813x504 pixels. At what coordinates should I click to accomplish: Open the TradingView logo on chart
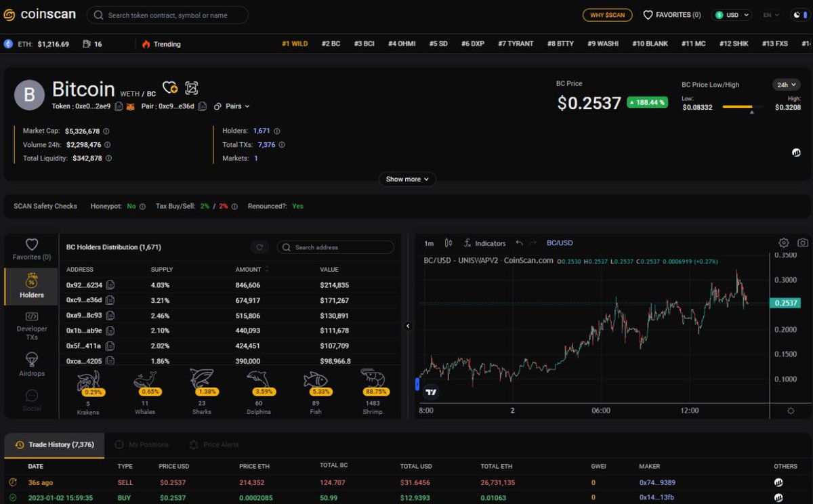[431, 392]
